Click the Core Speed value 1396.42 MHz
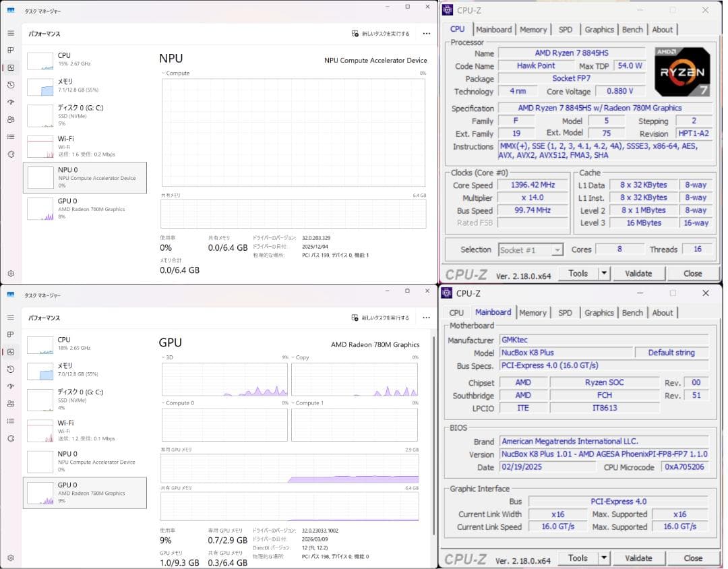The image size is (728, 569). pyautogui.click(x=533, y=185)
